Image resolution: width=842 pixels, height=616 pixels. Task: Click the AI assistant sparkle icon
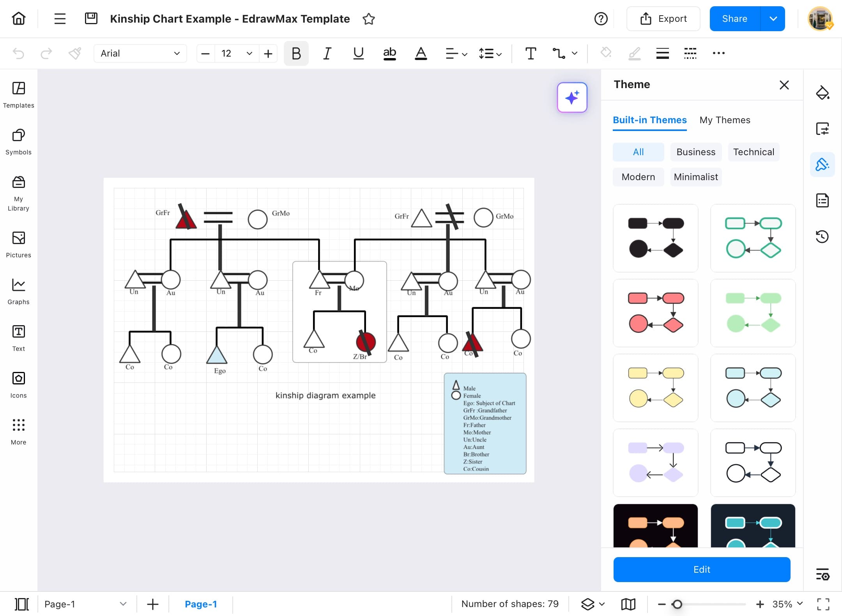[x=572, y=97]
